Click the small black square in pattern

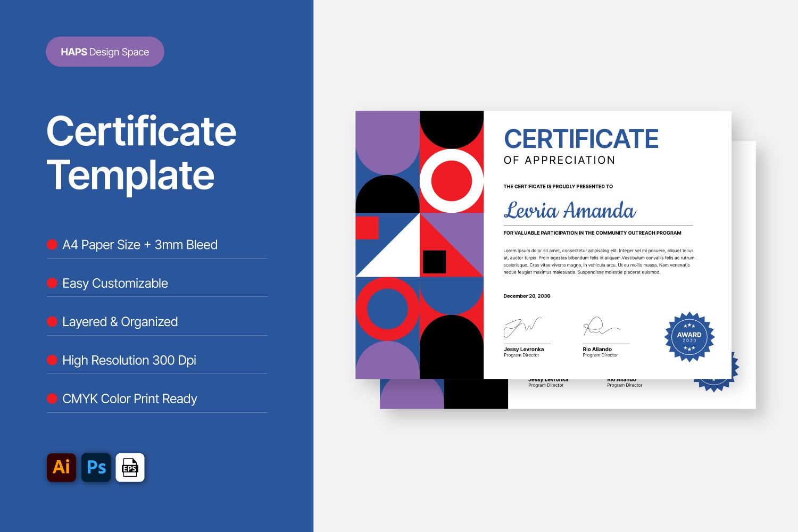(x=434, y=262)
